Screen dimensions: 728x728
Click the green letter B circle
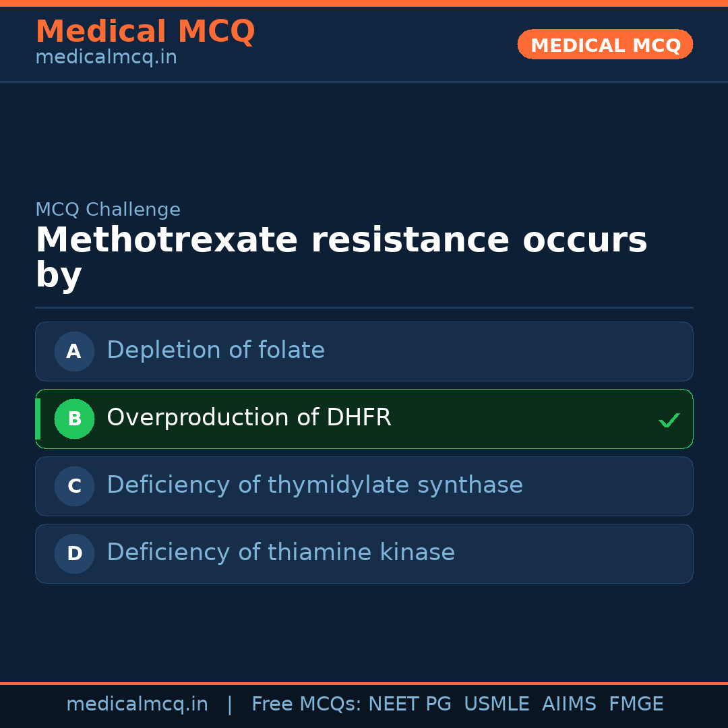[74, 419]
